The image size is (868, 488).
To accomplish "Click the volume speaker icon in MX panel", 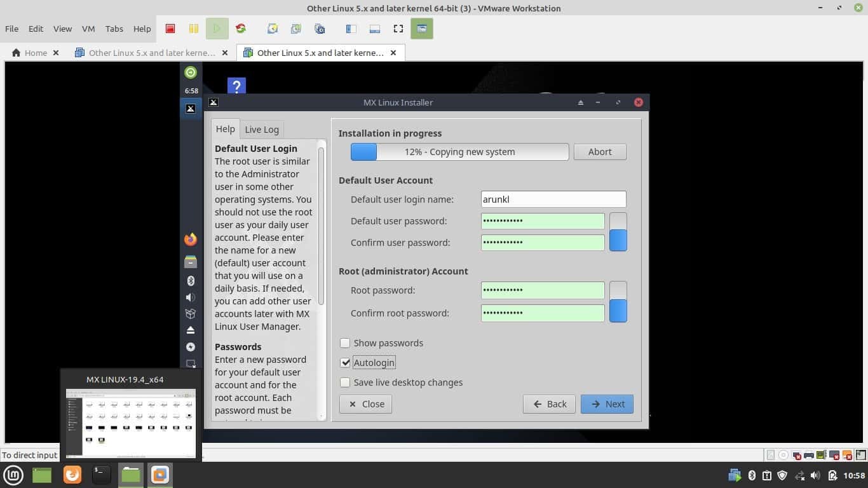I will [x=191, y=297].
